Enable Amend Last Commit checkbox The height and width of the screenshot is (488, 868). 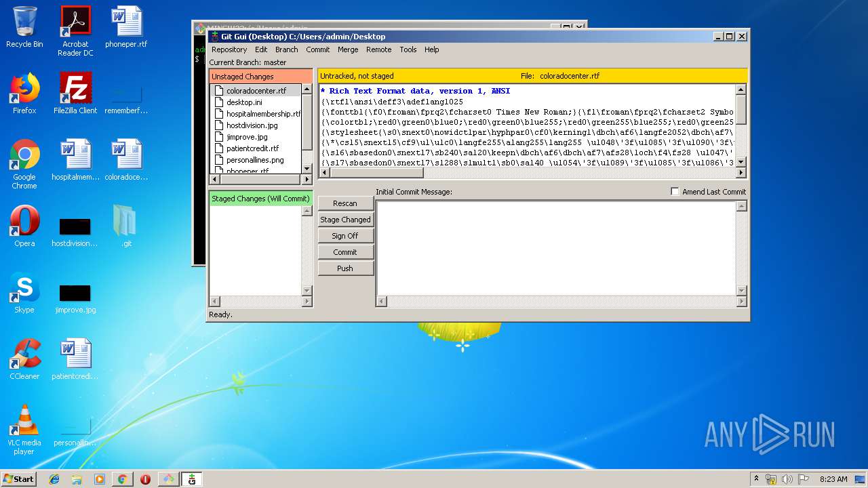(x=675, y=192)
